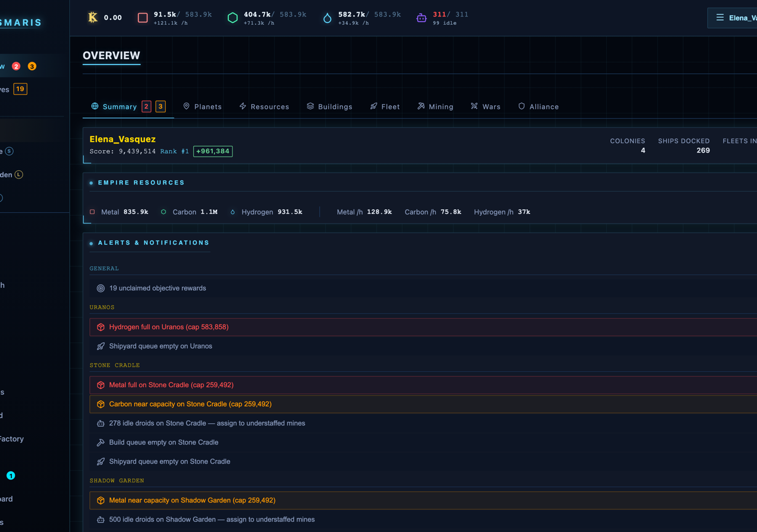Click the red metal square icon in top bar
757x532 pixels.
143,18
